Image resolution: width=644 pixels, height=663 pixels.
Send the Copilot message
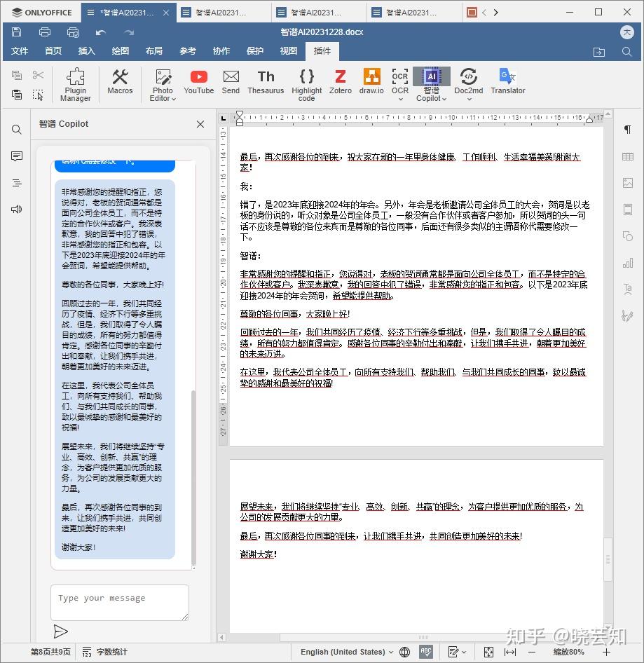pos(60,631)
